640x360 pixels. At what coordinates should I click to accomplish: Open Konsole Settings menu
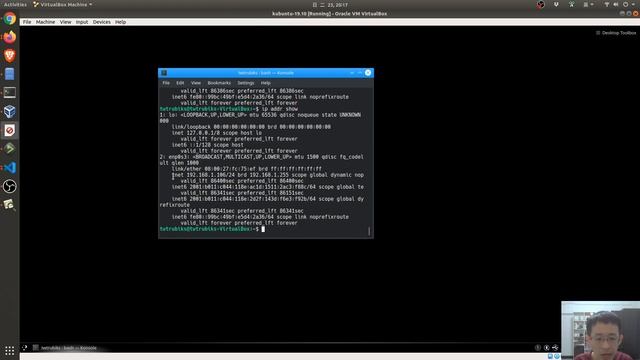[x=246, y=83]
